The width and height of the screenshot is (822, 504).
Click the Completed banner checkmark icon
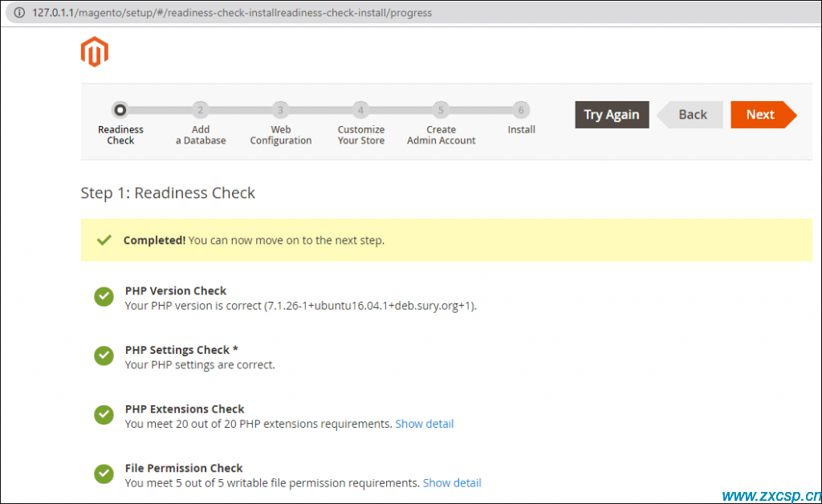coord(104,240)
